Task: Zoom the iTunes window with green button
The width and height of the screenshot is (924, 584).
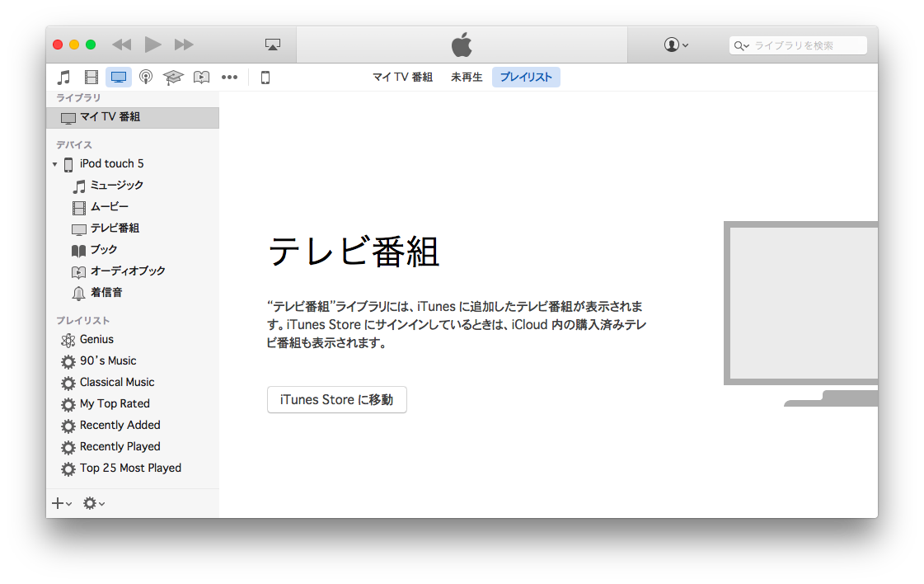Action: click(x=91, y=45)
